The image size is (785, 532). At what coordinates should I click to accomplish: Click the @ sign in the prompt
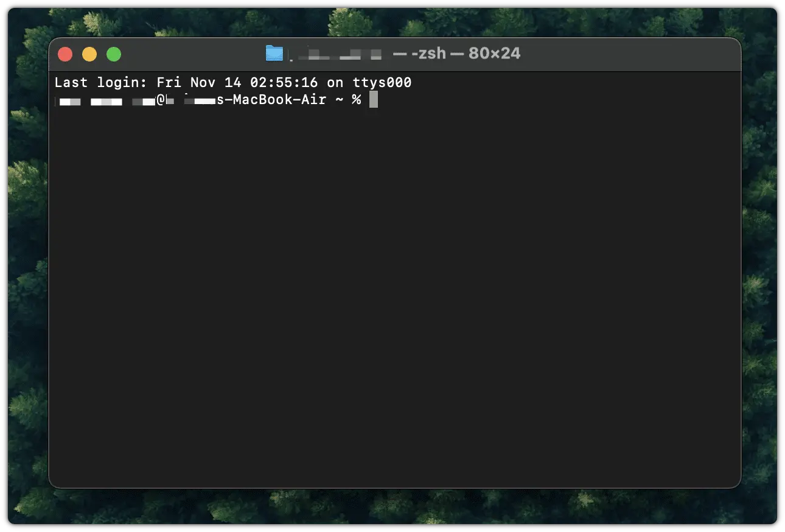coord(161,100)
